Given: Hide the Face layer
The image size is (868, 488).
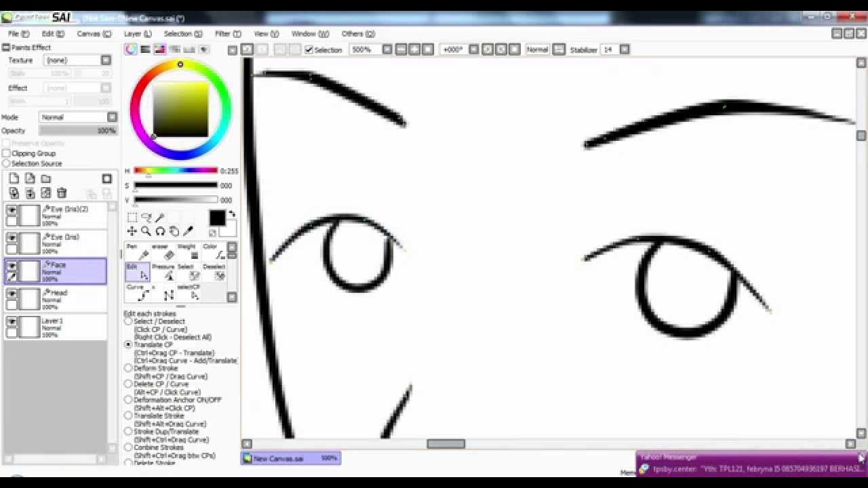Looking at the screenshot, I should point(12,264).
